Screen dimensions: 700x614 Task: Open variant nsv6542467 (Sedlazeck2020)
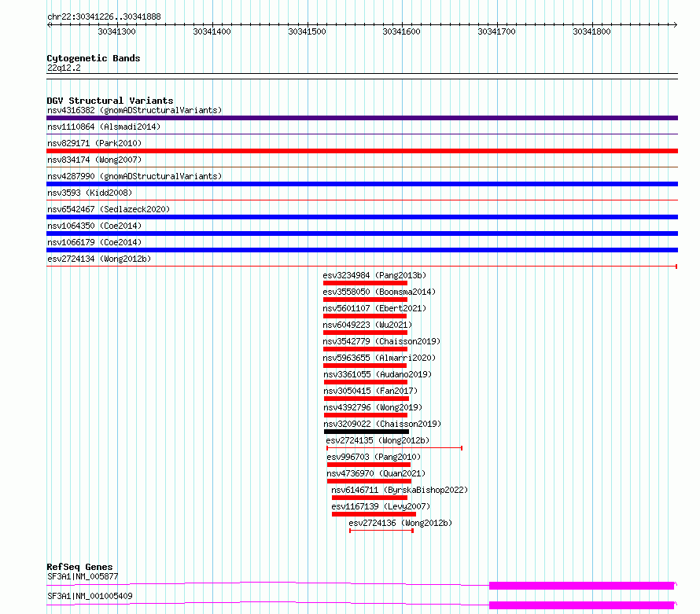click(109, 209)
